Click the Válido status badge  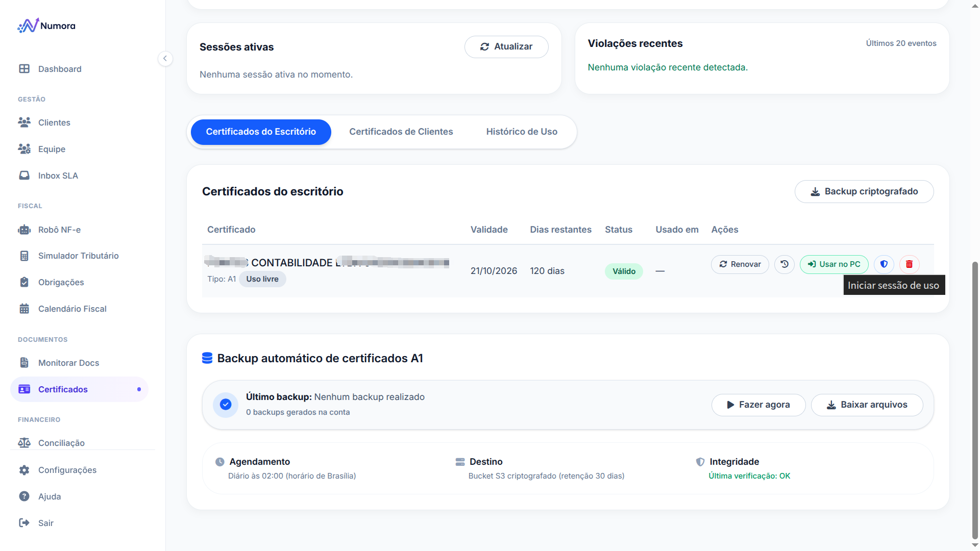coord(624,271)
